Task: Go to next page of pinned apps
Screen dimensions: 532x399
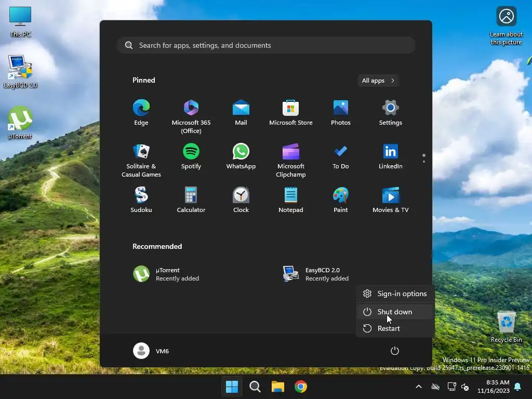Action: pyautogui.click(x=424, y=162)
